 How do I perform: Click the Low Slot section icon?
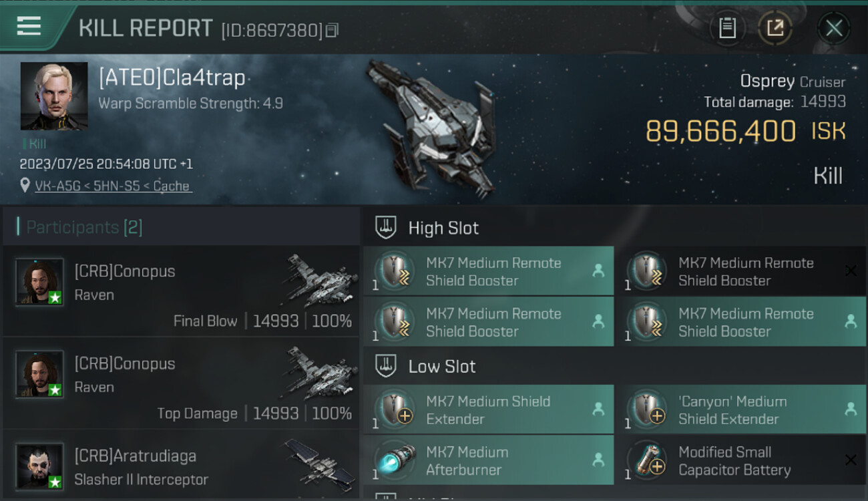coord(385,366)
